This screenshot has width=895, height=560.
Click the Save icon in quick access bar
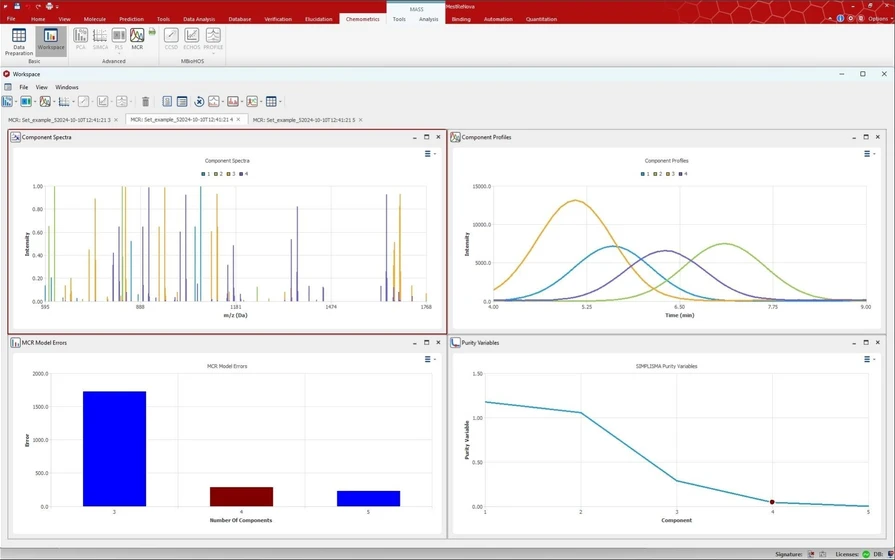(17, 6)
